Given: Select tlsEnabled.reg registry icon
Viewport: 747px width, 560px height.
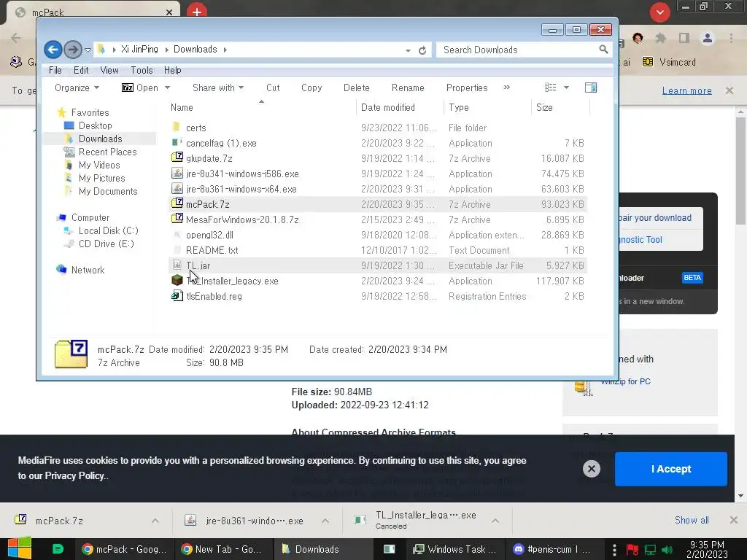Looking at the screenshot, I should [177, 296].
